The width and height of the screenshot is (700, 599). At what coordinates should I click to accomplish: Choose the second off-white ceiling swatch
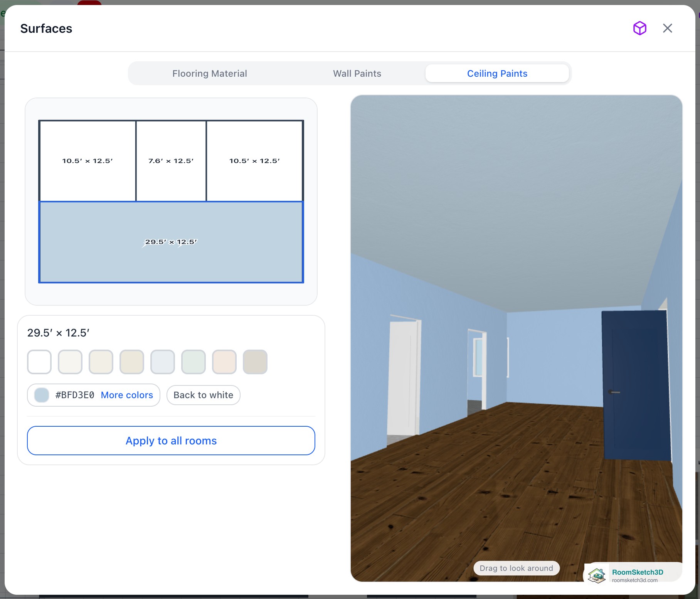70,362
